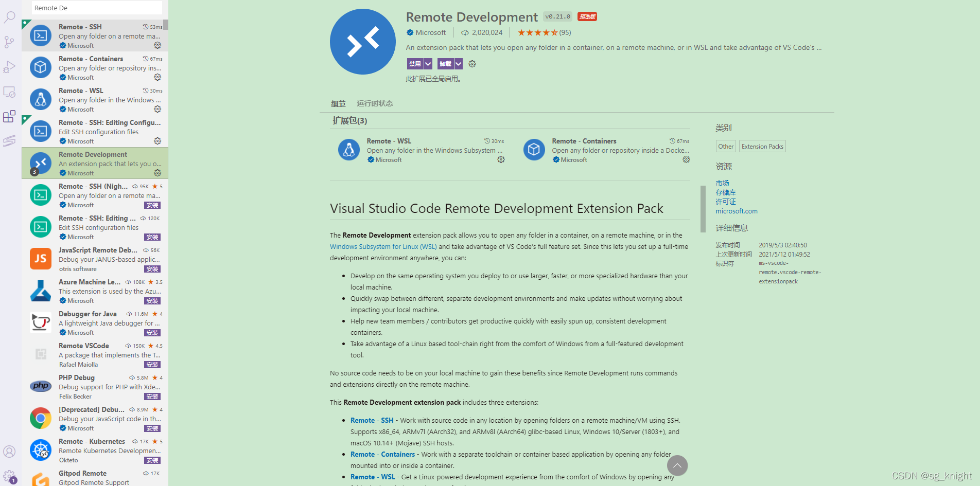Image resolution: width=980 pixels, height=486 pixels.
Task: Click the Remote - Containers cube icon in list
Action: click(41, 67)
